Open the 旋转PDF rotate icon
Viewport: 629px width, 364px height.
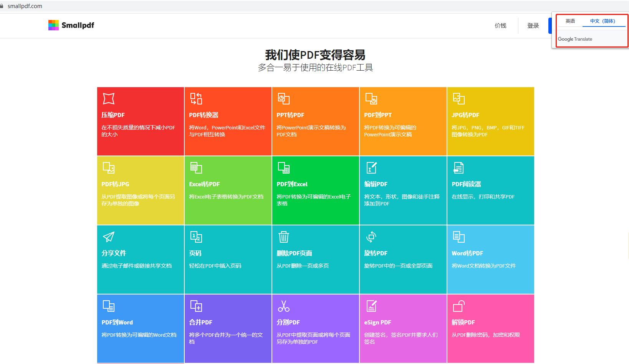click(x=371, y=237)
